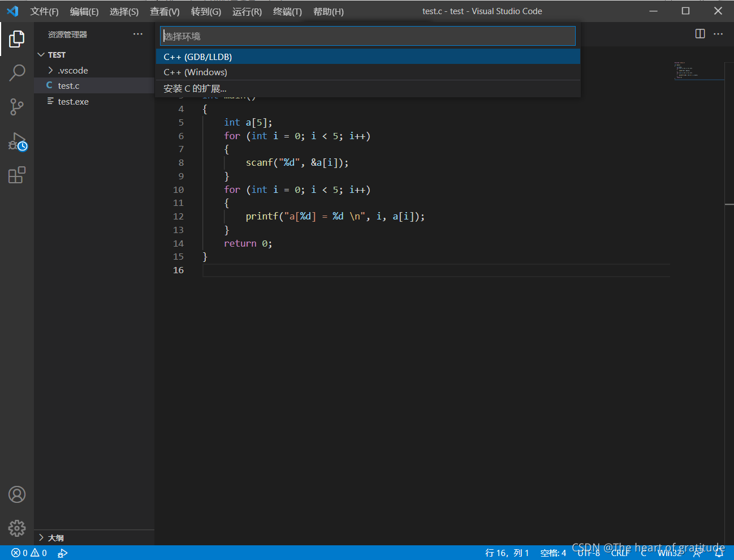This screenshot has height=560, width=734.
Task: Change encoding via UTF-8 status item
Action: (589, 553)
